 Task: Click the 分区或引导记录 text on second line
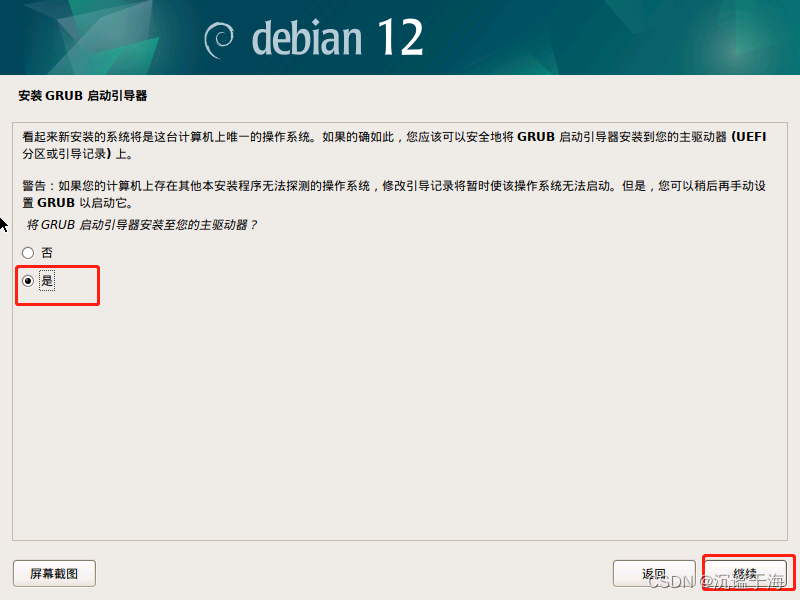pyautogui.click(x=64, y=154)
